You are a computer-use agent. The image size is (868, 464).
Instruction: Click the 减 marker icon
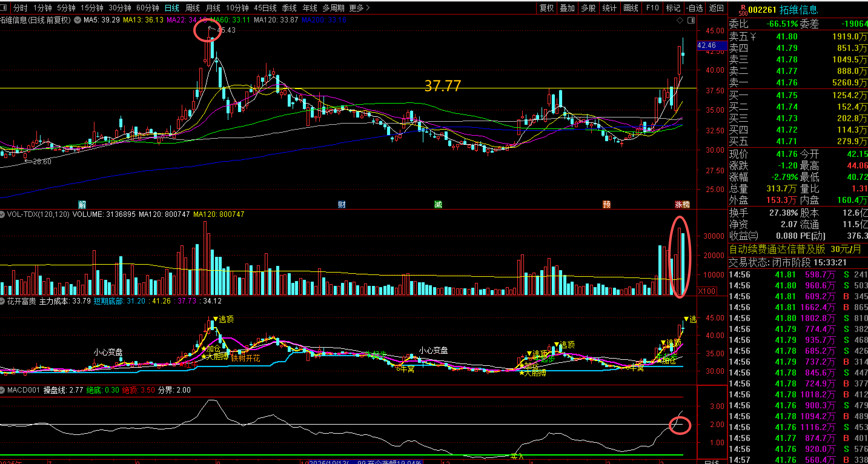438,204
